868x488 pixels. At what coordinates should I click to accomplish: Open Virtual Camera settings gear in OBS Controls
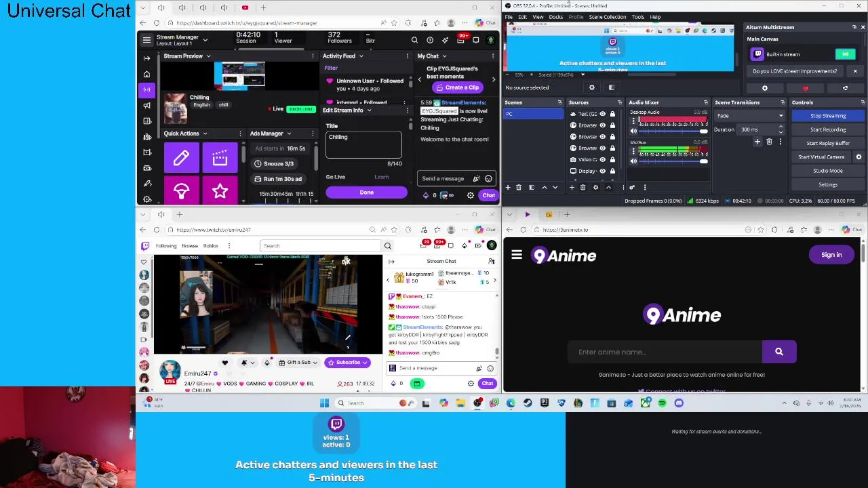click(859, 157)
